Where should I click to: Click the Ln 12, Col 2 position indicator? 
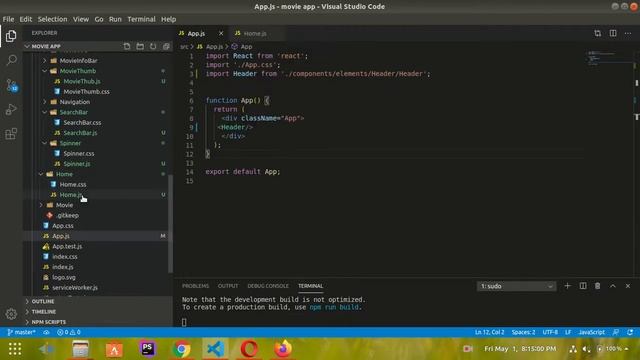(x=489, y=332)
